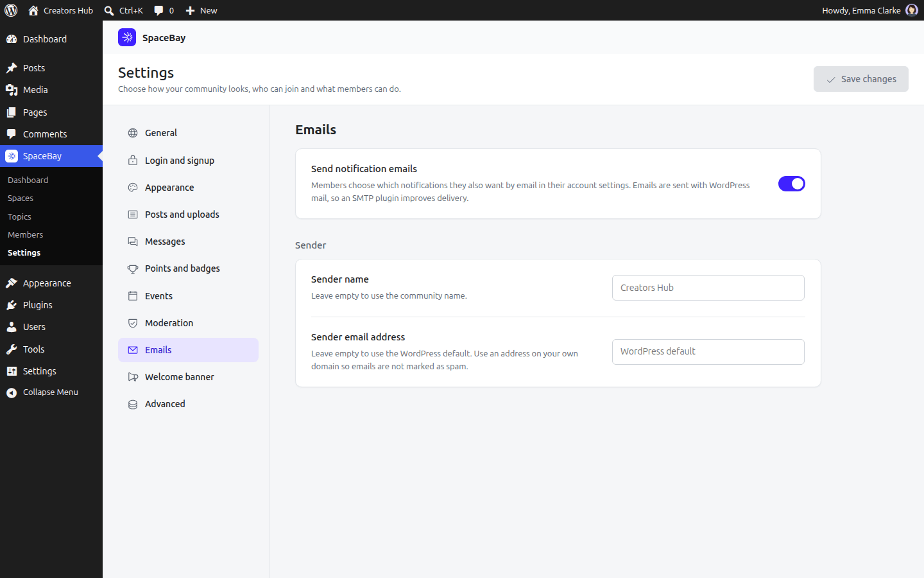The width and height of the screenshot is (924, 578).
Task: Open WordPress Settings in bottom sidebar
Action: 51,371
